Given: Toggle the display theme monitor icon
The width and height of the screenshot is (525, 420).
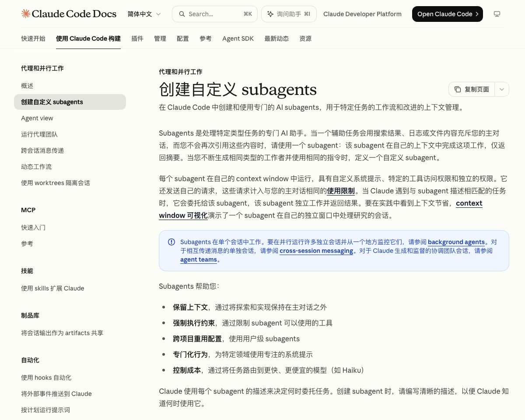Looking at the screenshot, I should 497,14.
